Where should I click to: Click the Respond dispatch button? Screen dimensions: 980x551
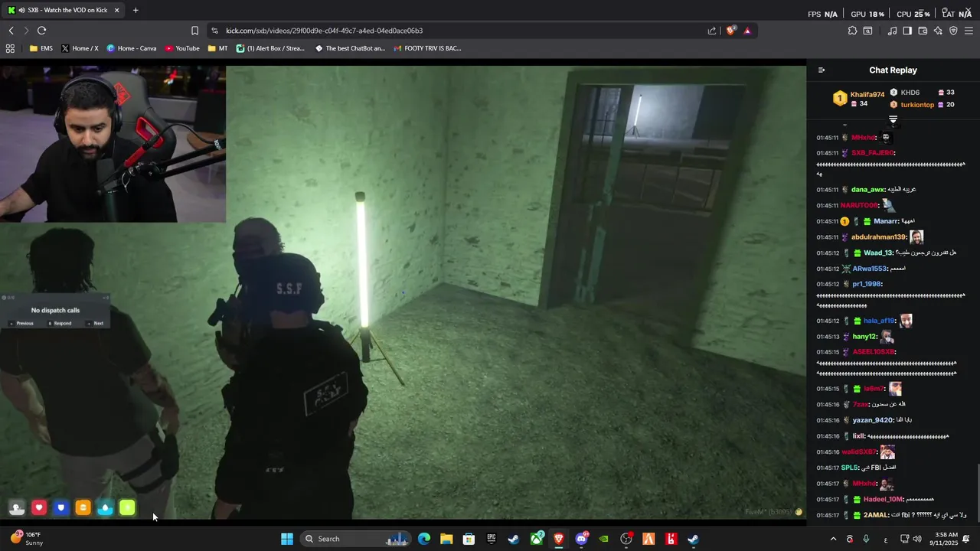[x=60, y=324]
